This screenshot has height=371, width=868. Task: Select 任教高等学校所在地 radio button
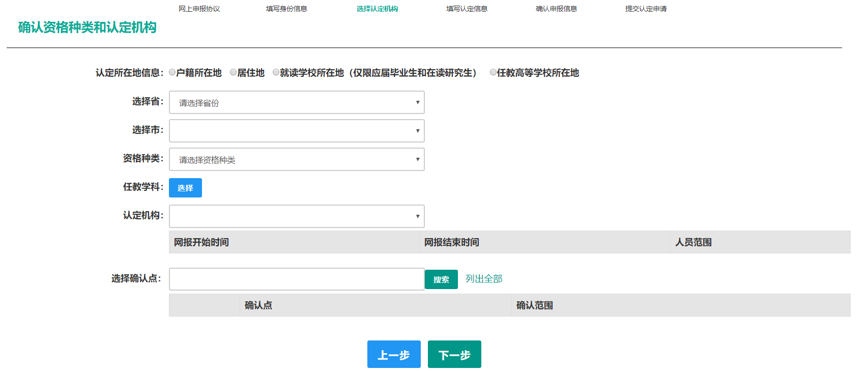pyautogui.click(x=493, y=72)
